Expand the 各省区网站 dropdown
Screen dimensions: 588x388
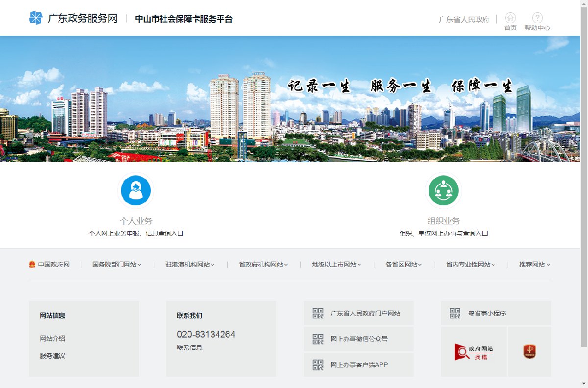tap(404, 265)
